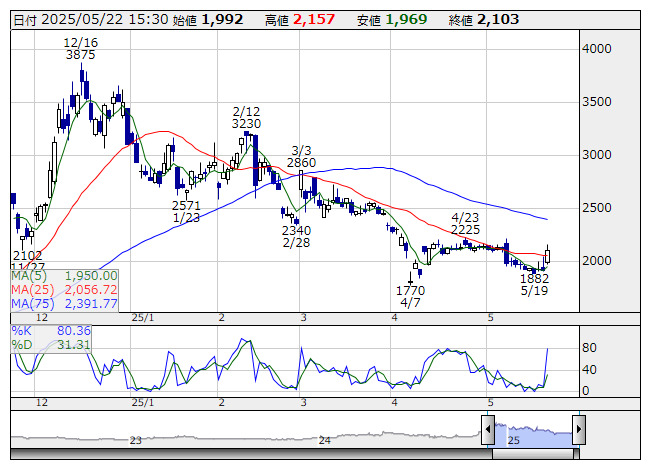Click the 1882 5/19 low label
This screenshot has width=653, height=470.
coord(534,284)
